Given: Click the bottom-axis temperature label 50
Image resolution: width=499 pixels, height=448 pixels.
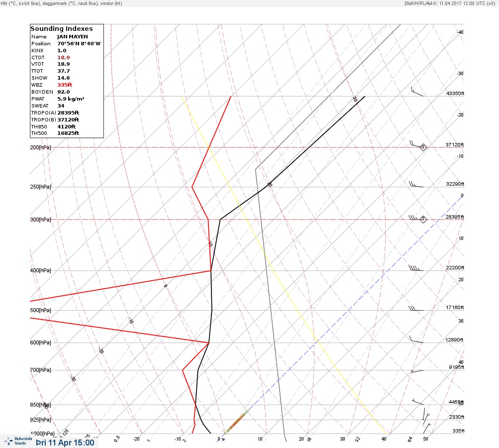Looking at the screenshot, I should pos(425,439).
